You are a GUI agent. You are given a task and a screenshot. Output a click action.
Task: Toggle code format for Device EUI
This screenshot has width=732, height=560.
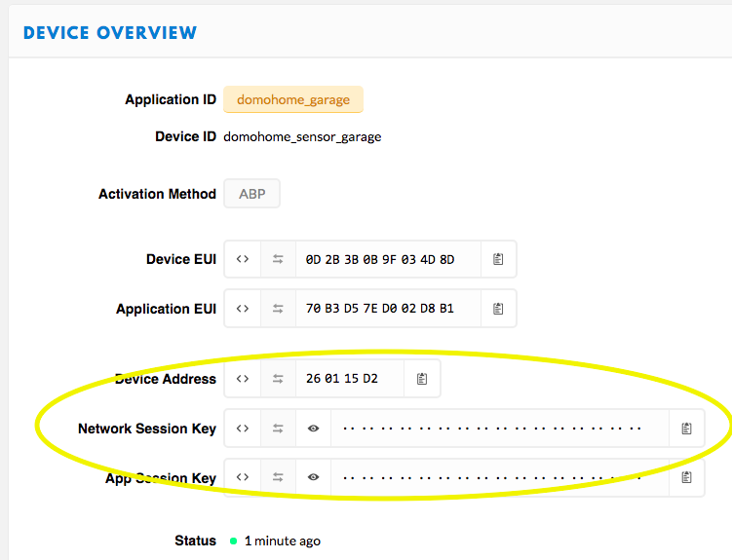click(x=243, y=259)
